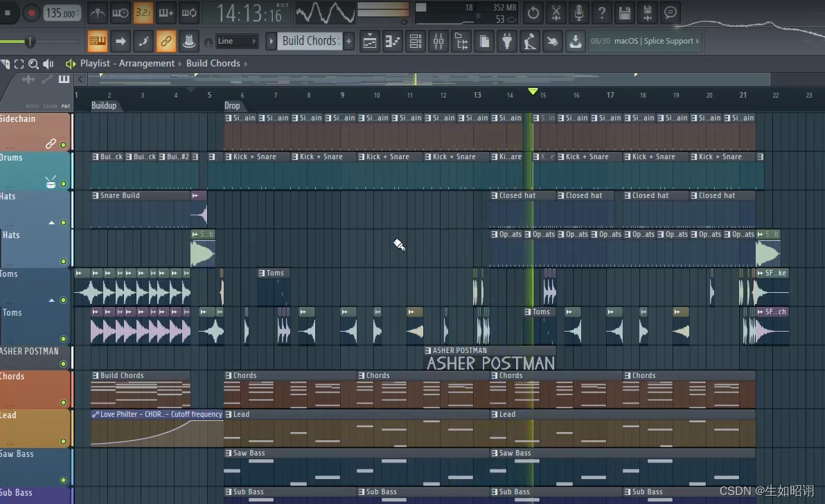
Task: Click the Buildup timeline marker
Action: pyautogui.click(x=104, y=106)
